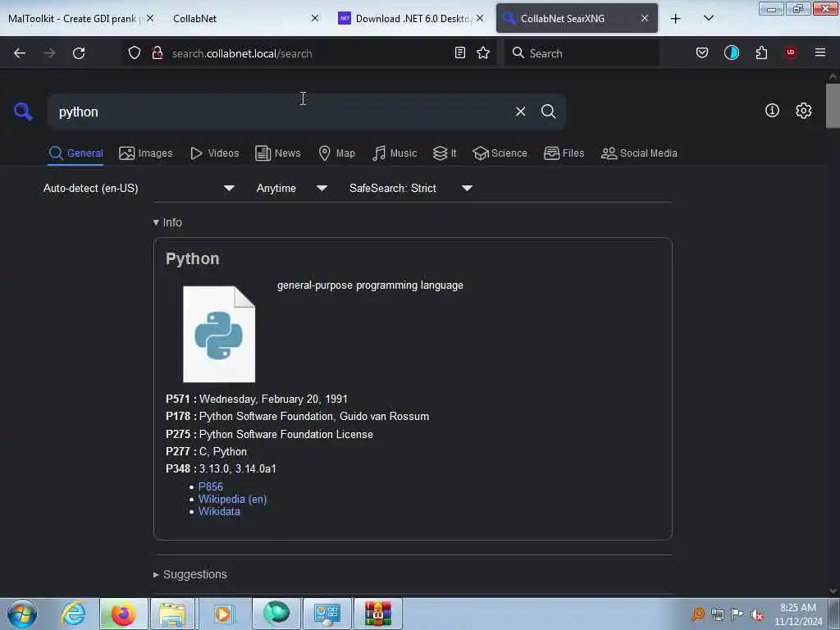The height and width of the screenshot is (630, 840).
Task: Select the Videos search category
Action: click(x=214, y=153)
